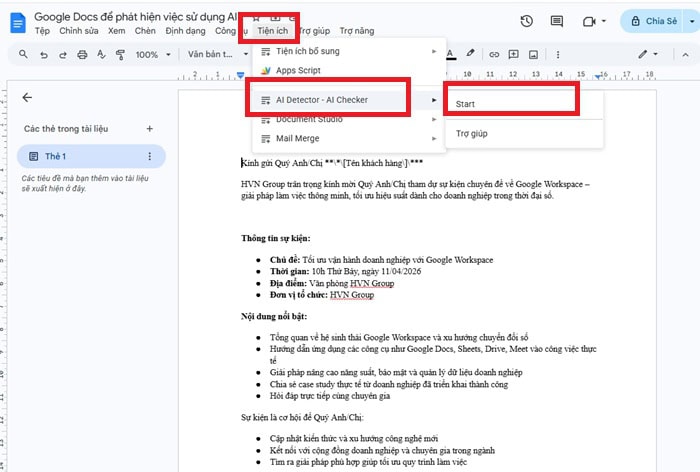Add a new document tab with plus
This screenshot has width=700, height=472.
(x=150, y=128)
